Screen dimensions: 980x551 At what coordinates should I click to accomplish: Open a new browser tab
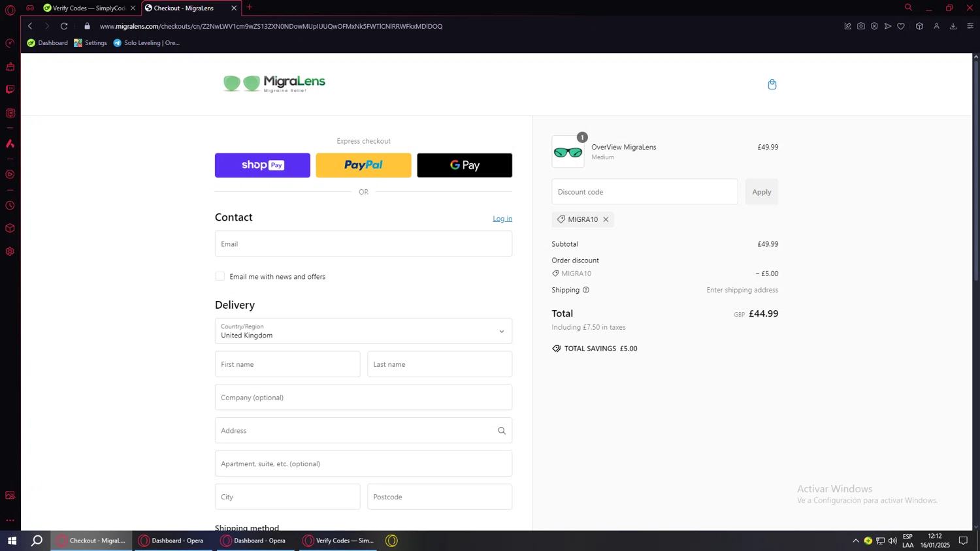pos(249,8)
